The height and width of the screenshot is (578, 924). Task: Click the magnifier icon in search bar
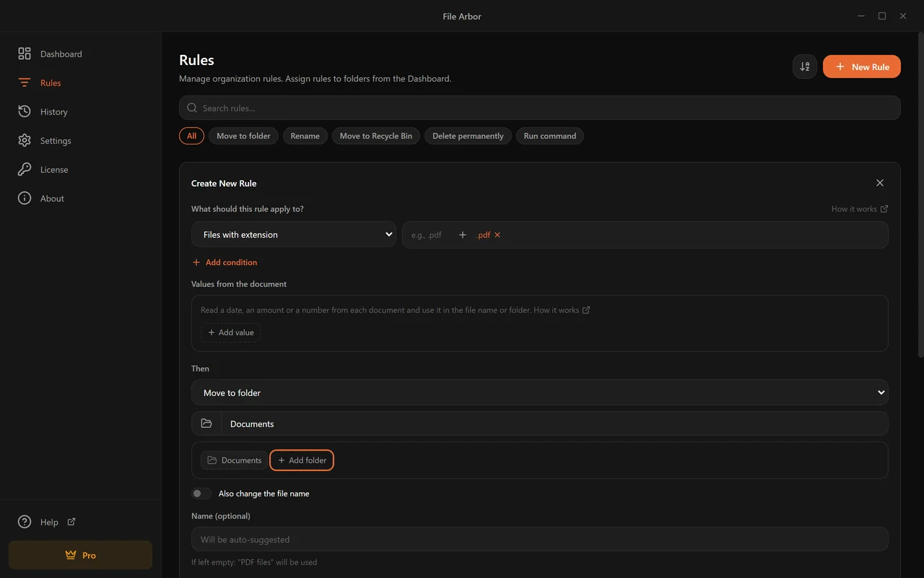pos(192,108)
